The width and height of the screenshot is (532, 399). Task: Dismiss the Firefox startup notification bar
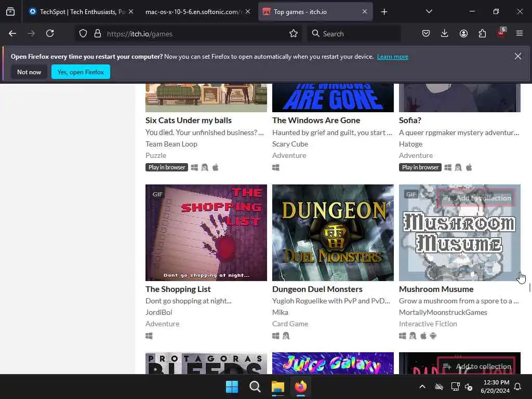pyautogui.click(x=518, y=56)
